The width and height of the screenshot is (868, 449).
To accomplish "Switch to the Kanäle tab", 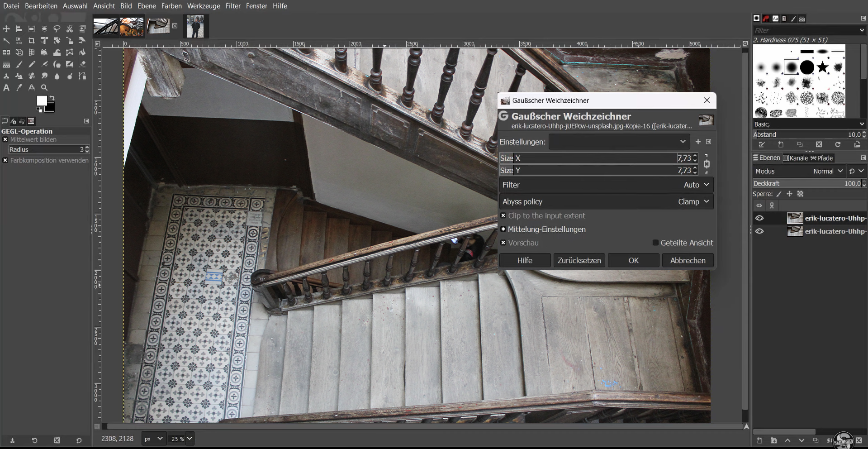I will click(x=797, y=158).
